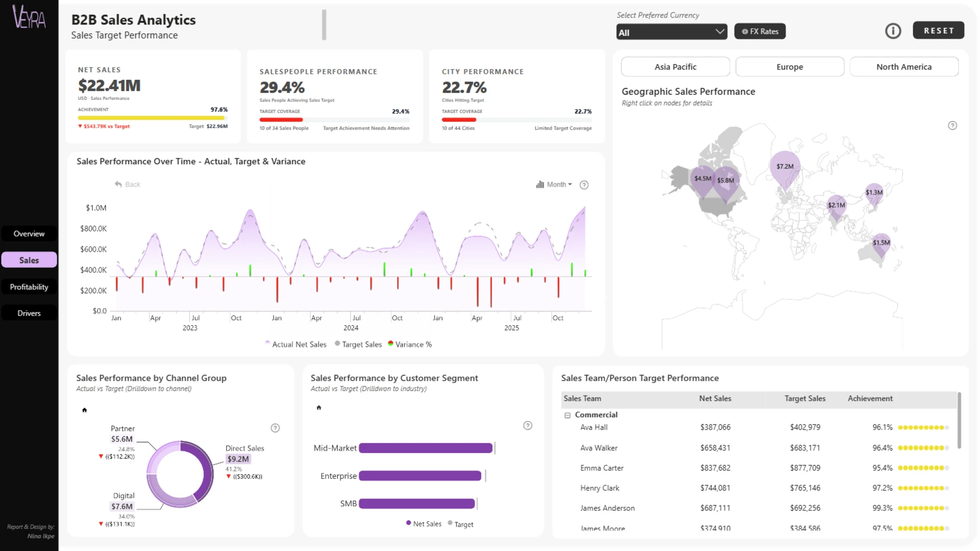Sort by the Net Sales column header
Screen dimensions: 980x551
coord(715,398)
